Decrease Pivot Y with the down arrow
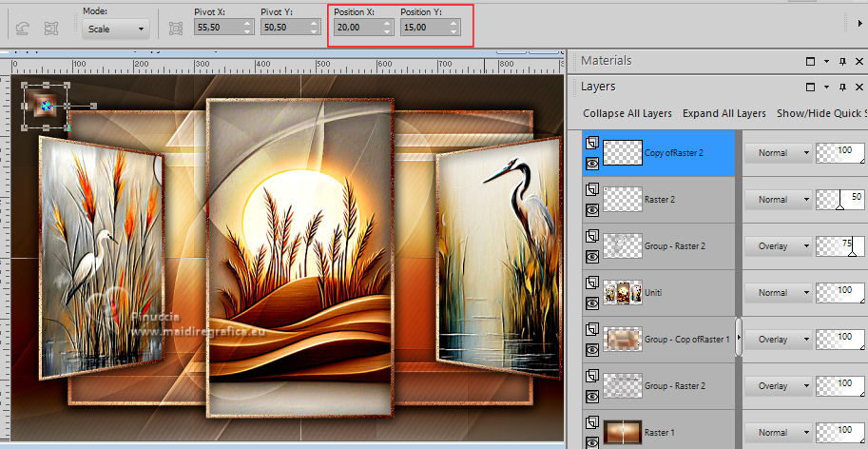The image size is (868, 449). [x=315, y=31]
